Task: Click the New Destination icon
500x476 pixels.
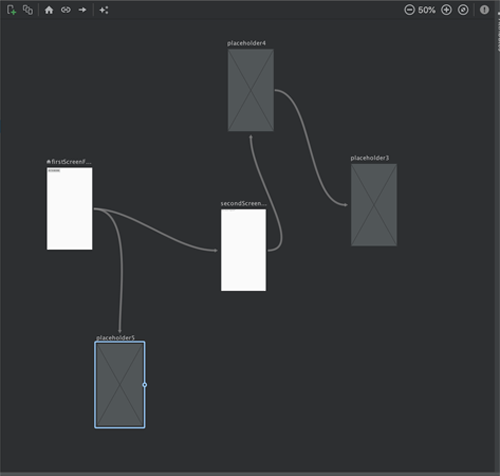Action: click(11, 10)
